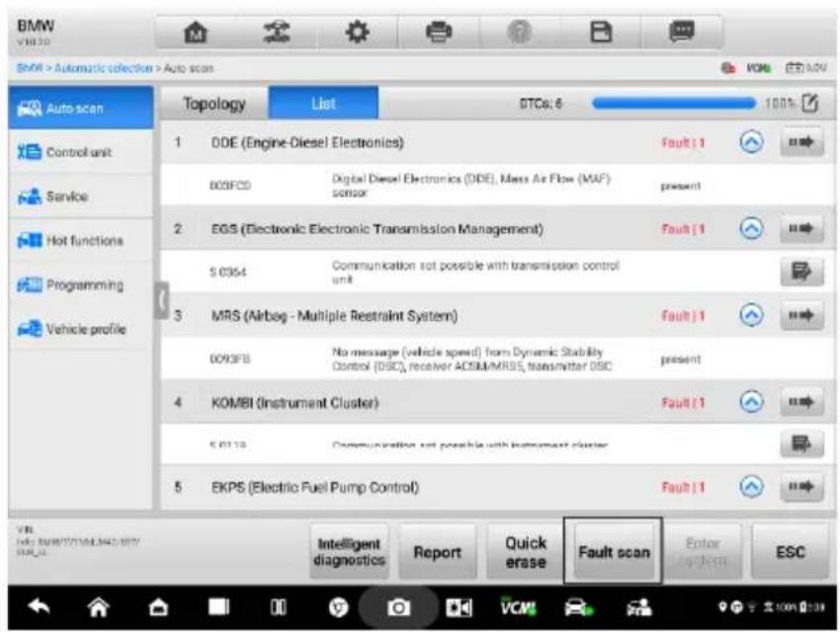Switch to the Topology tab

[x=214, y=104]
